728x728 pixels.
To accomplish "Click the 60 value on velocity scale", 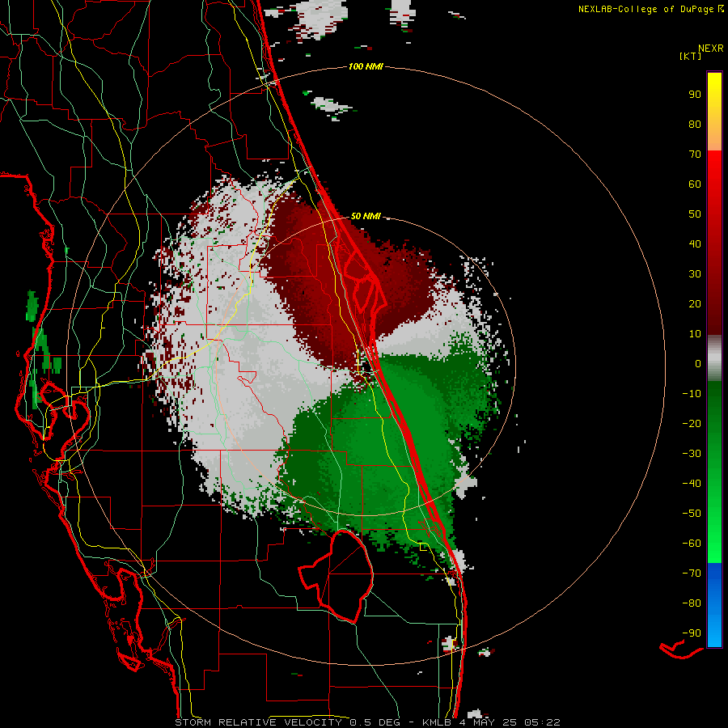I will 695,184.
